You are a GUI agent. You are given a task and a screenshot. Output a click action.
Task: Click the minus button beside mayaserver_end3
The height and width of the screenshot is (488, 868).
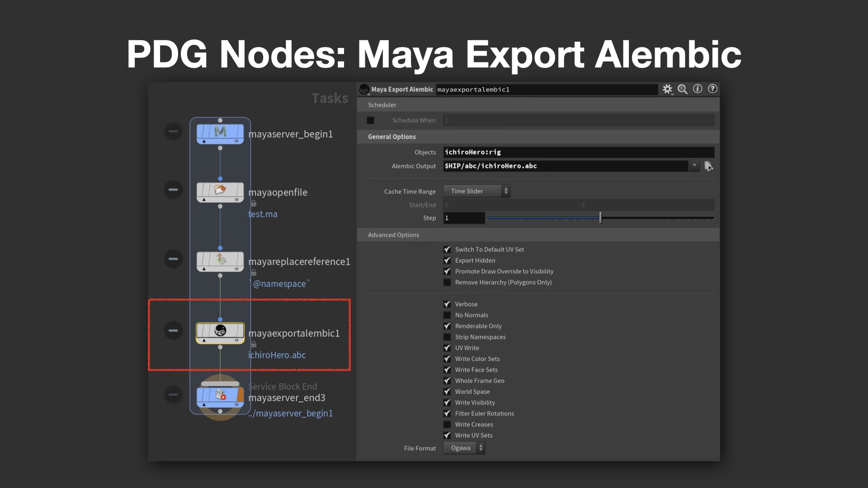point(173,394)
